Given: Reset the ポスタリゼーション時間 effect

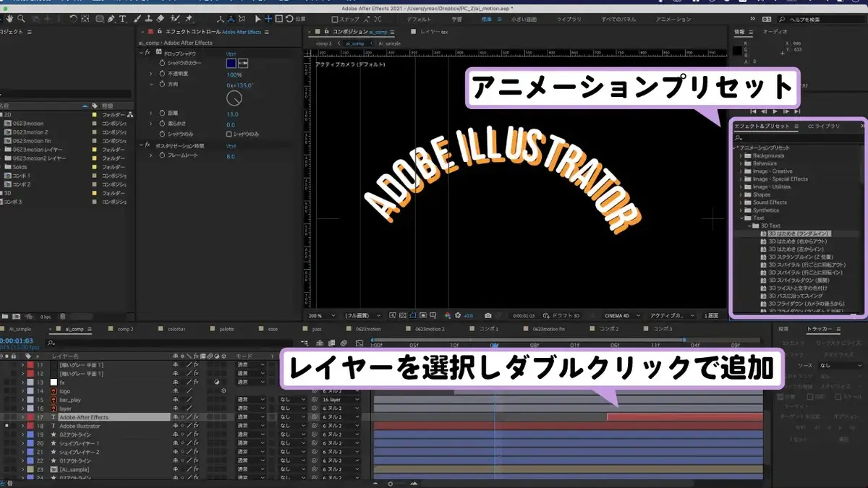Looking at the screenshot, I should coord(232,146).
